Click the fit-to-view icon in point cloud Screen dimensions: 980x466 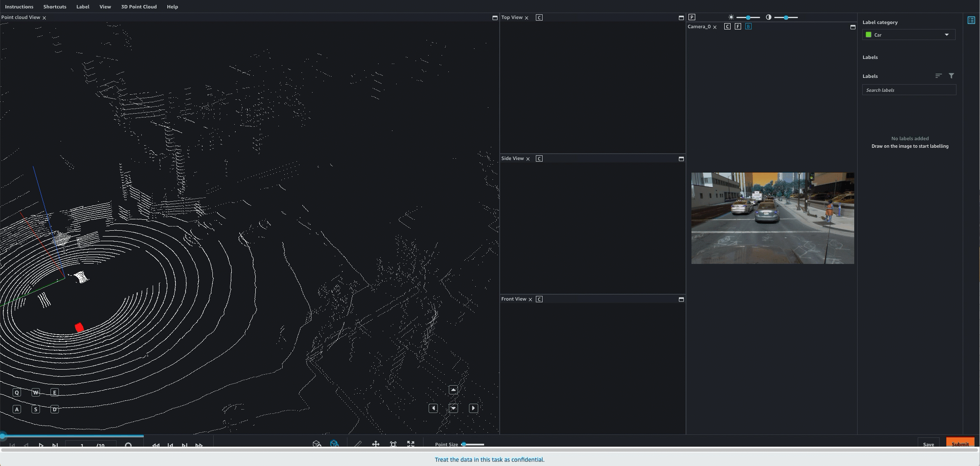[x=410, y=445]
